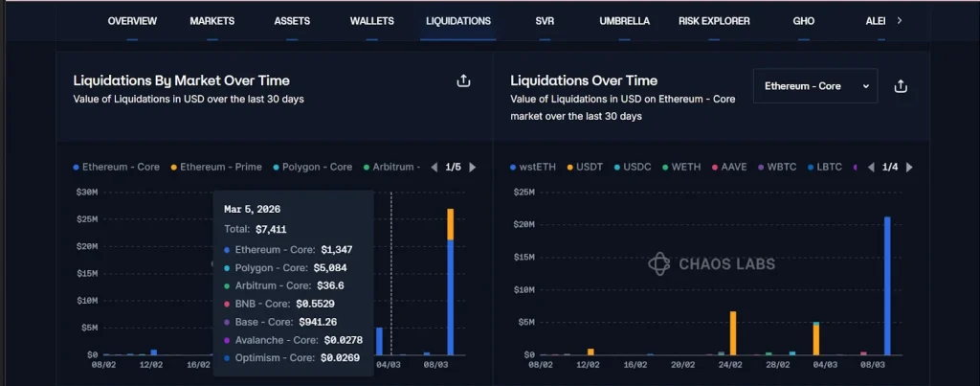Toggle the Ethereum - Core legend series

click(117, 167)
